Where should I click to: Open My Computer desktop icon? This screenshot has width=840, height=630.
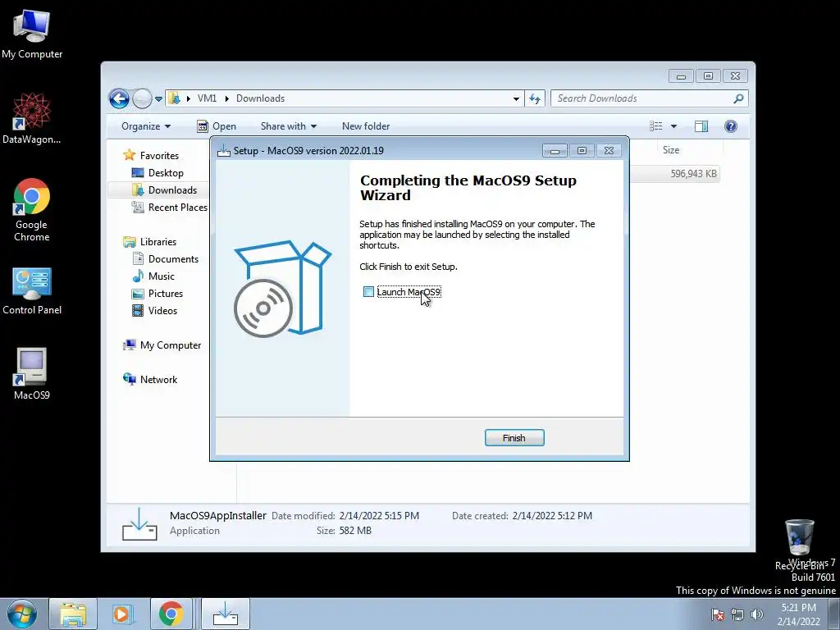32,34
